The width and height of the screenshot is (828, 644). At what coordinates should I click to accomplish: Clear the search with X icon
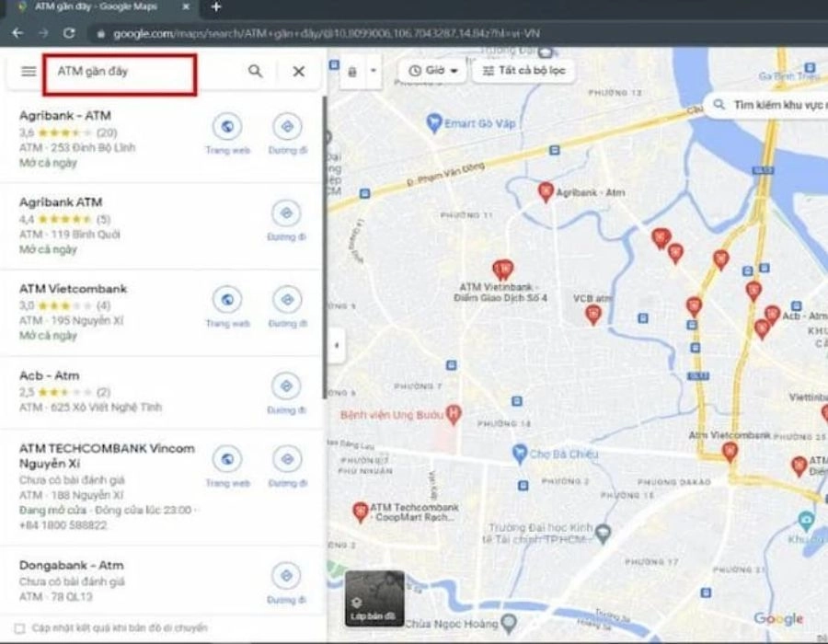[298, 71]
